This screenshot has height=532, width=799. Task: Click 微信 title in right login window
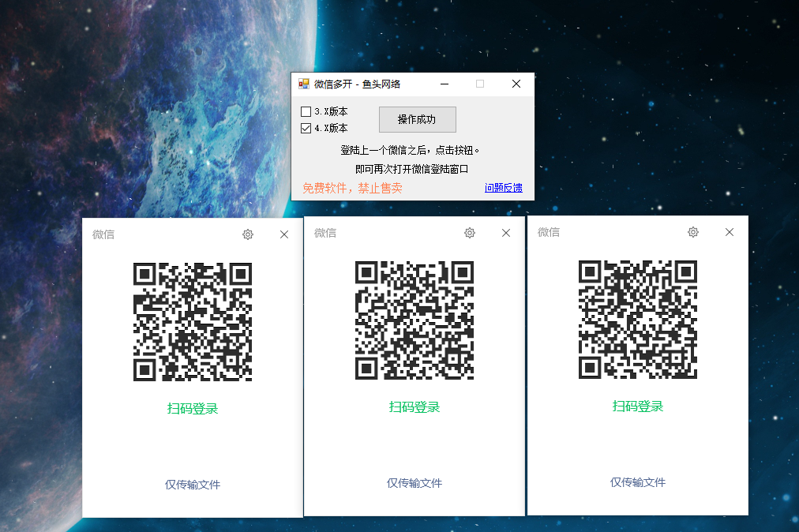click(x=549, y=232)
